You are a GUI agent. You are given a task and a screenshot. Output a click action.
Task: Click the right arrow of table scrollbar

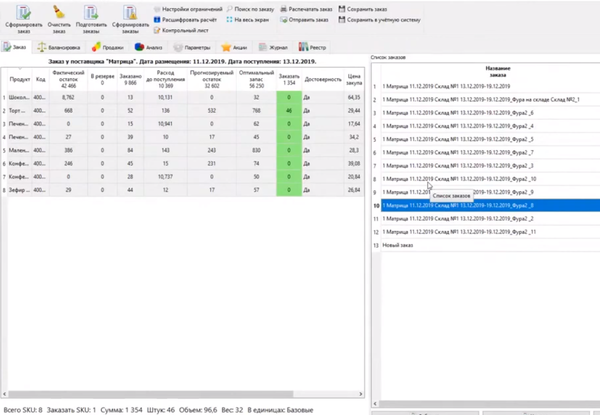tap(360, 394)
